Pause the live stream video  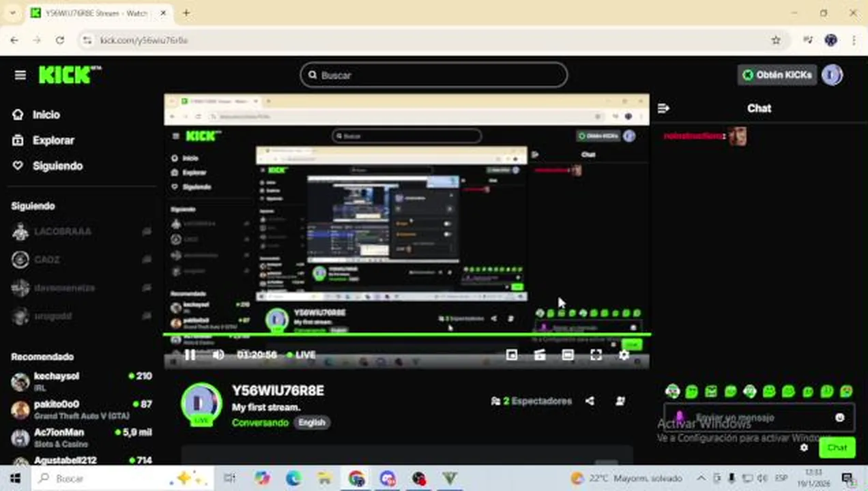click(190, 355)
